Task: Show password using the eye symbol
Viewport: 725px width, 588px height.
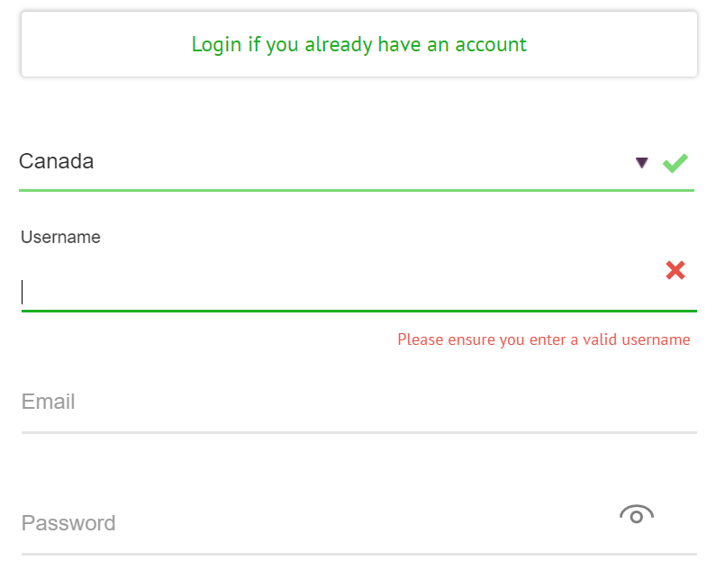Action: point(636,514)
